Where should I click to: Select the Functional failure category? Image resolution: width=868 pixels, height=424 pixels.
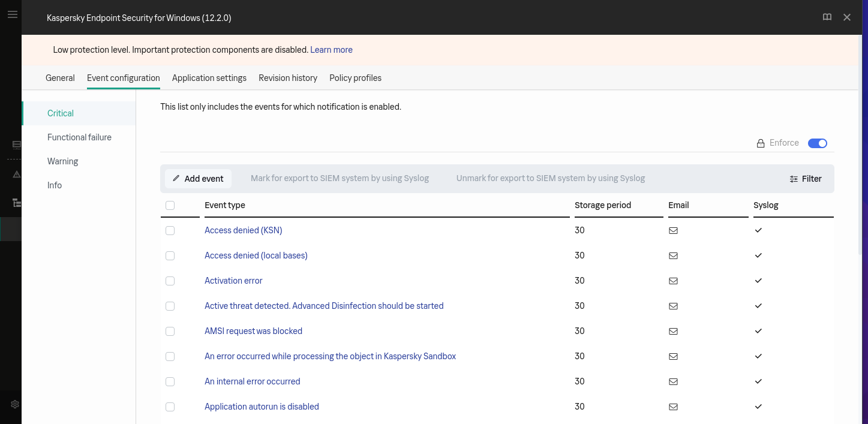(x=79, y=137)
